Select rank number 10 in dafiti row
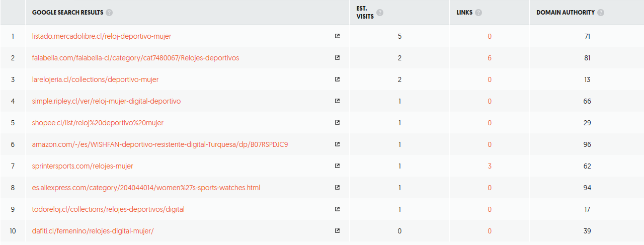The width and height of the screenshot is (644, 245). coord(13,231)
